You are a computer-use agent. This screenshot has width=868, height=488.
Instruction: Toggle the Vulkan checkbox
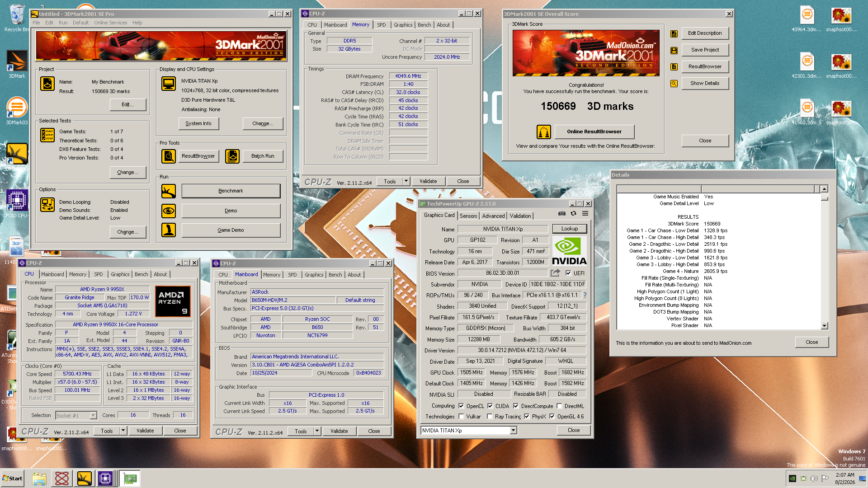[461, 416]
